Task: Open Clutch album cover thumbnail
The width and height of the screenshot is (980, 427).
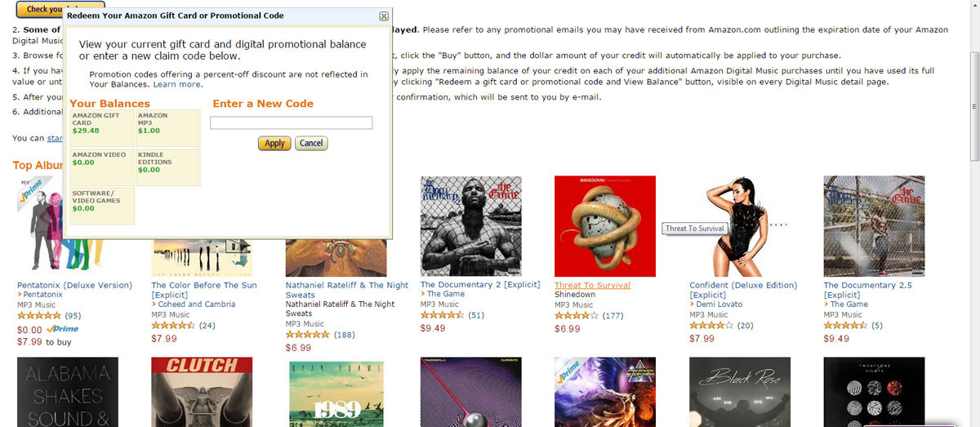Action: click(202, 392)
